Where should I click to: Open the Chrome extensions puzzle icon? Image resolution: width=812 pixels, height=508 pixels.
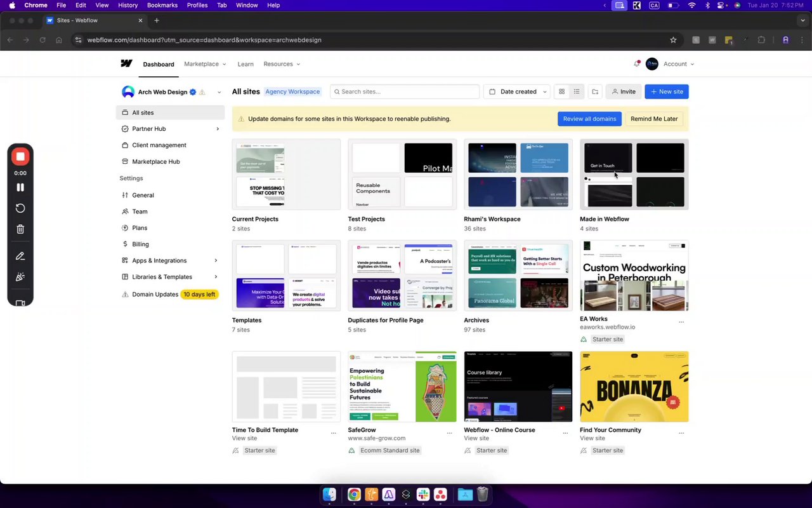pyautogui.click(x=761, y=40)
